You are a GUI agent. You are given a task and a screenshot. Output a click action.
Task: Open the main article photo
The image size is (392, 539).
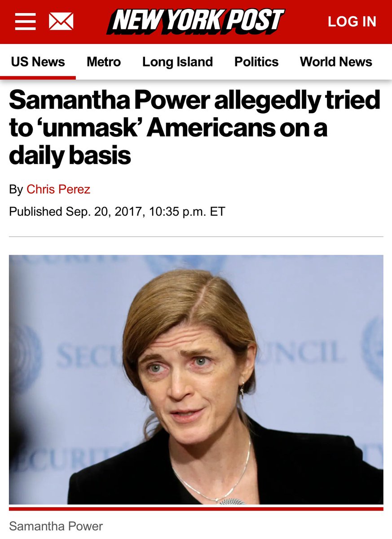pos(196,380)
